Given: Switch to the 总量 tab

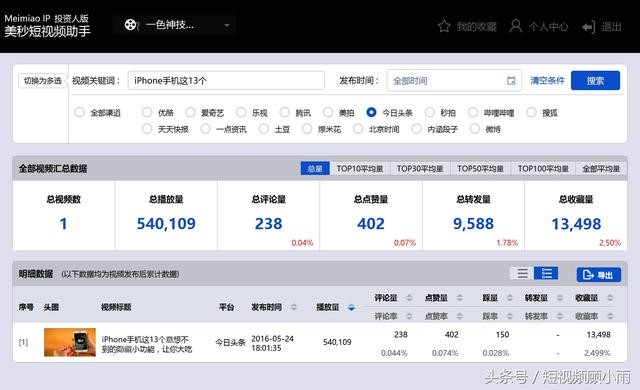Looking at the screenshot, I should point(315,168).
